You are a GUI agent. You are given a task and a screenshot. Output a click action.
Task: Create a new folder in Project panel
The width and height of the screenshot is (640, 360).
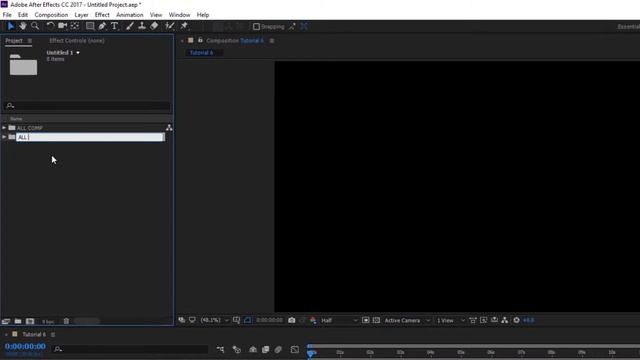pos(18,321)
